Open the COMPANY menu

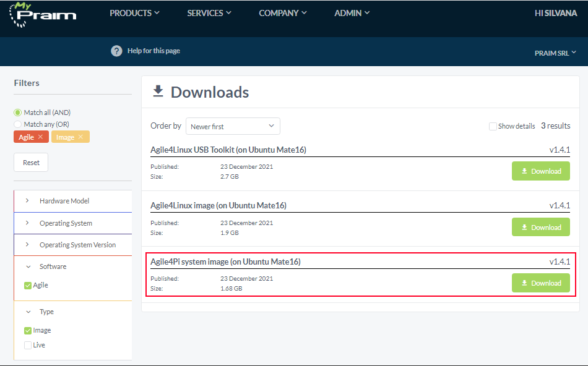coord(283,13)
